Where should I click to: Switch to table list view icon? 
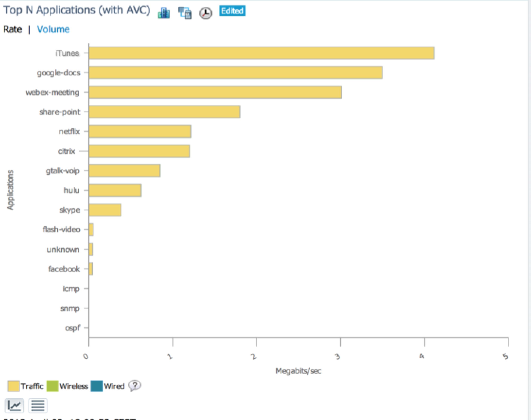[x=38, y=405]
